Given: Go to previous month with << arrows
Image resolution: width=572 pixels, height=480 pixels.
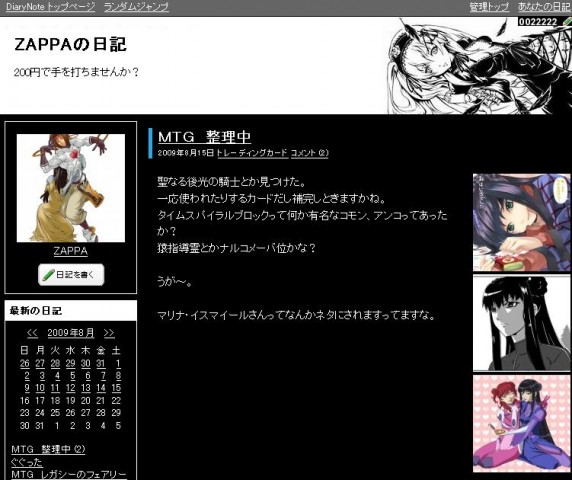Looking at the screenshot, I should (x=32, y=333).
